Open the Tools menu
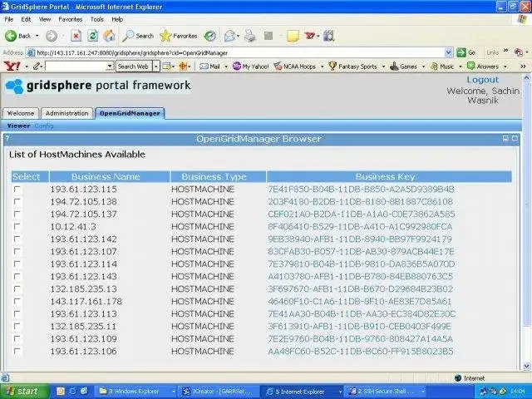The height and width of the screenshot is (399, 532). coord(96,19)
